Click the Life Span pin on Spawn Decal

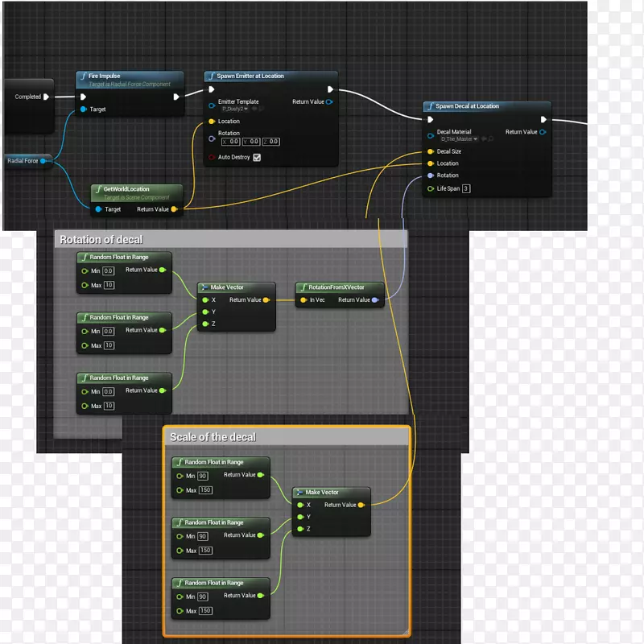431,188
